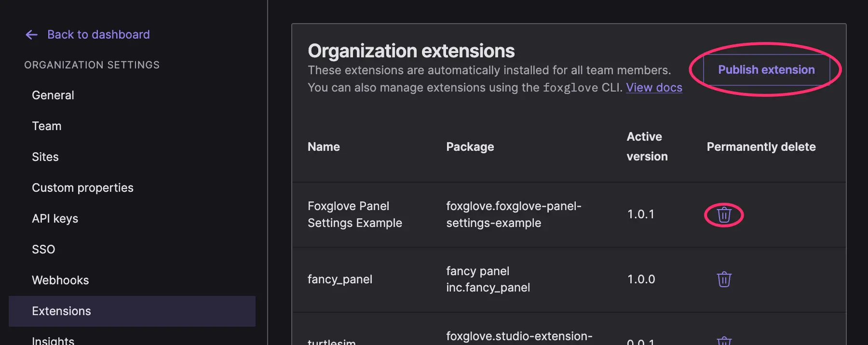The width and height of the screenshot is (868, 345).
Task: Open the View docs link
Action: pyautogui.click(x=654, y=87)
